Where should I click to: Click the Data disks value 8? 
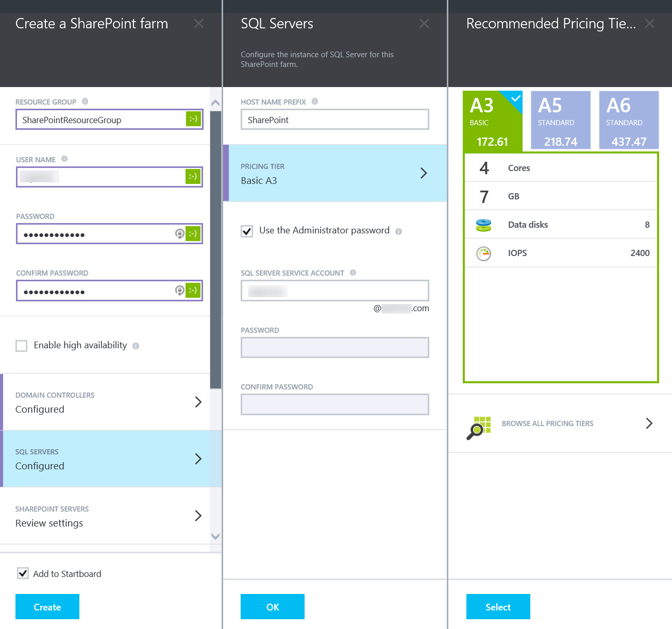click(647, 225)
